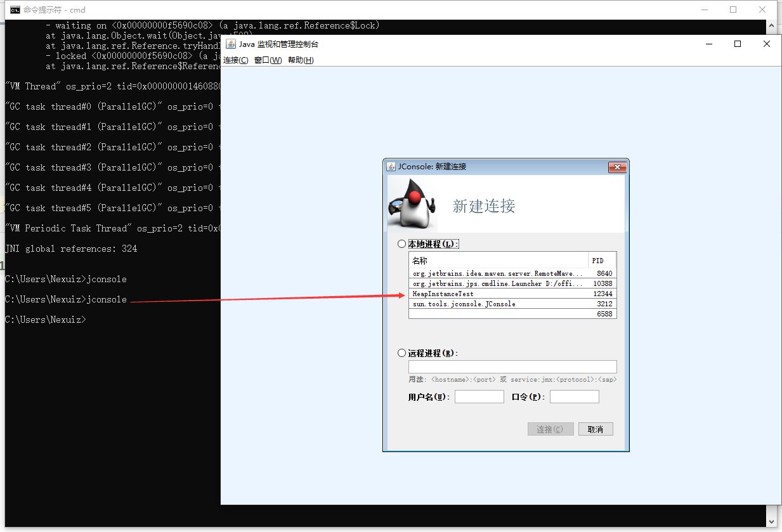Select the 远程进程 radio button
The image size is (782, 532).
pyautogui.click(x=401, y=353)
